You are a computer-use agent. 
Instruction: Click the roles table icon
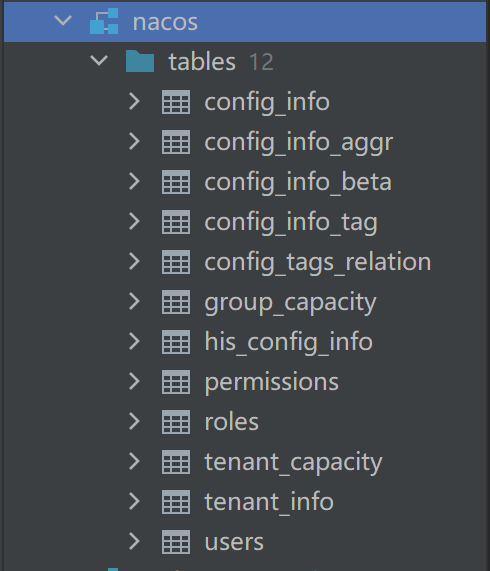point(176,422)
